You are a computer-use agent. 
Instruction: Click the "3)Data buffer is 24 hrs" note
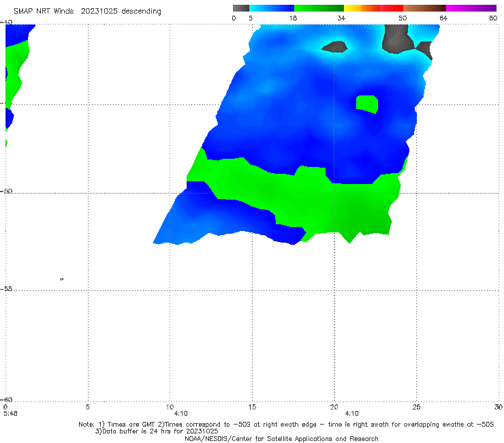pos(157,431)
